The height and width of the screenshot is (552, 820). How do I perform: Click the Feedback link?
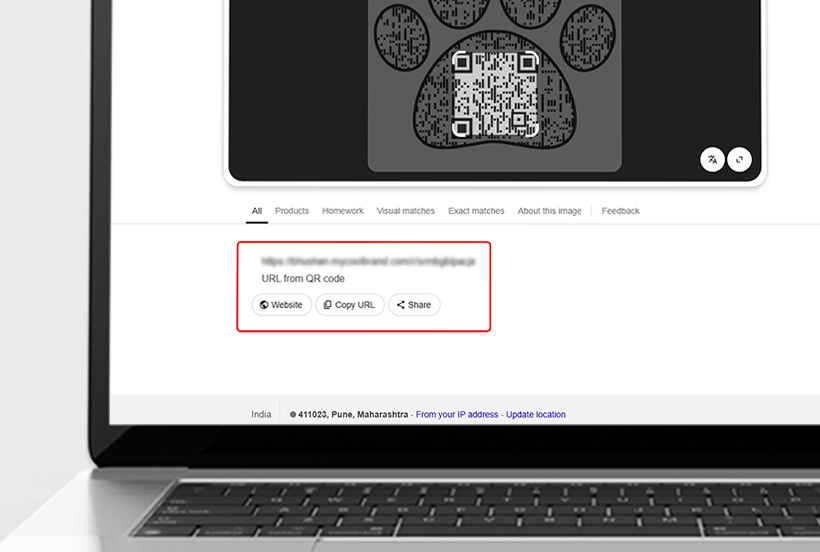click(x=620, y=211)
